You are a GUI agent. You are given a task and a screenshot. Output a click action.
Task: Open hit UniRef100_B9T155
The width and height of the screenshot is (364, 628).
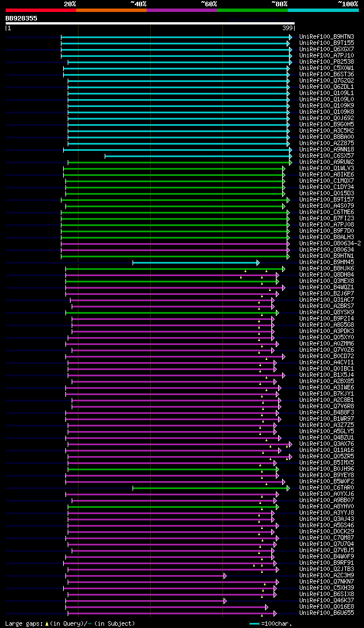326,43
